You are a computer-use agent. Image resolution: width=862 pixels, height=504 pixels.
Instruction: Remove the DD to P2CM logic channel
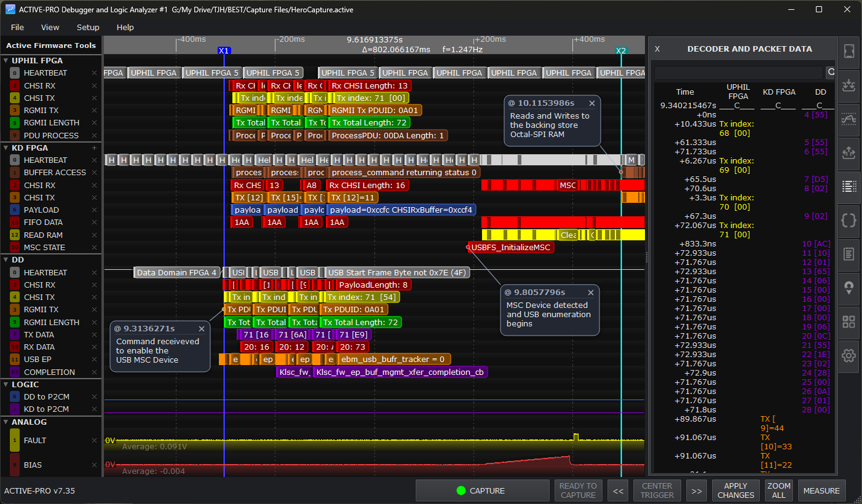[x=94, y=397]
